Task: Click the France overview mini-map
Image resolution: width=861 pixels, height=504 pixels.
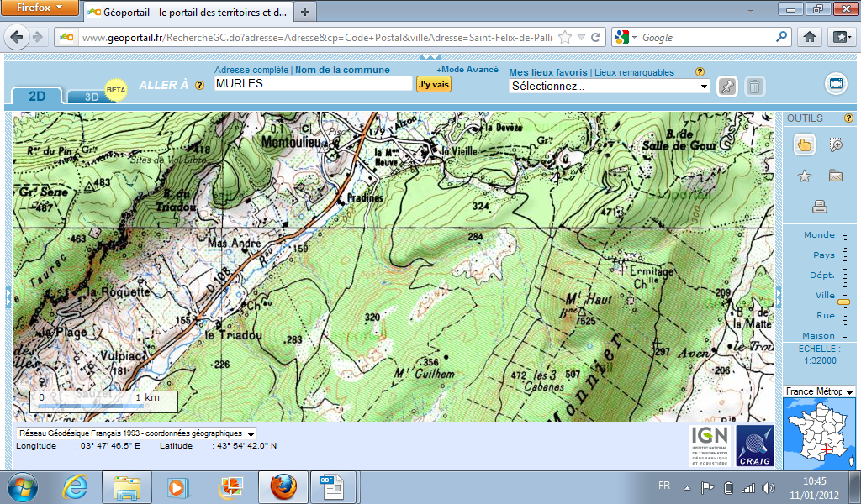Action: click(x=819, y=432)
